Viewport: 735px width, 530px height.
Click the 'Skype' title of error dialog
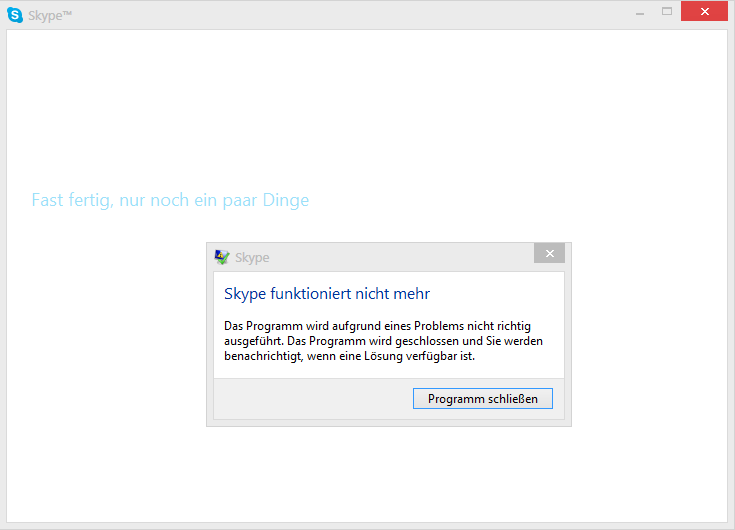(x=252, y=257)
